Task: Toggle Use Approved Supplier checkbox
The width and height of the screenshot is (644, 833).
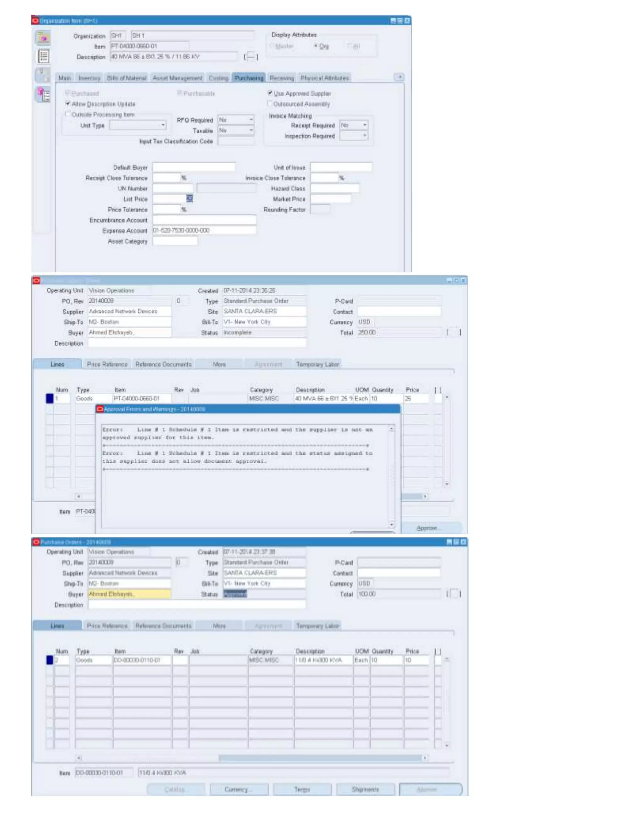Action: point(270,93)
